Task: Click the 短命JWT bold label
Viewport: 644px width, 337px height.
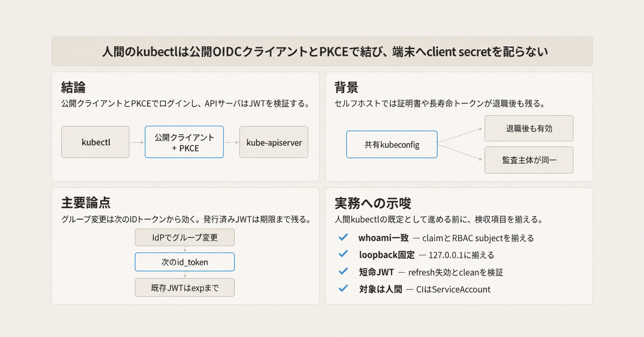Action: point(376,272)
